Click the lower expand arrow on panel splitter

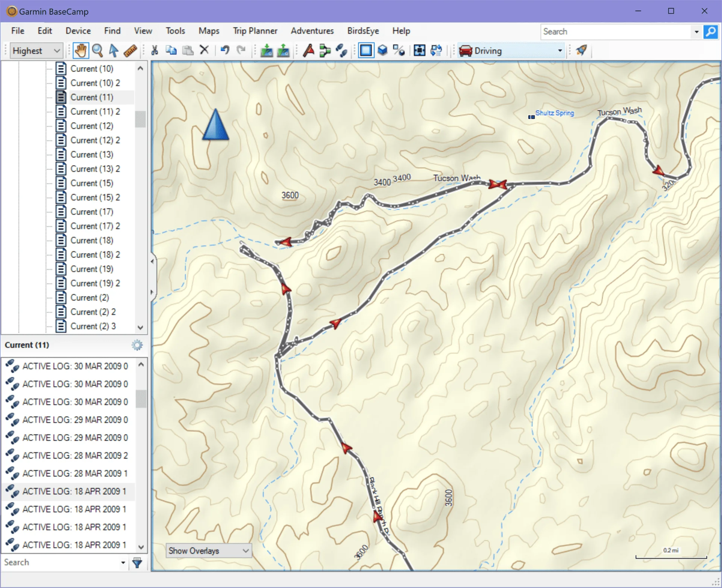pyautogui.click(x=152, y=292)
